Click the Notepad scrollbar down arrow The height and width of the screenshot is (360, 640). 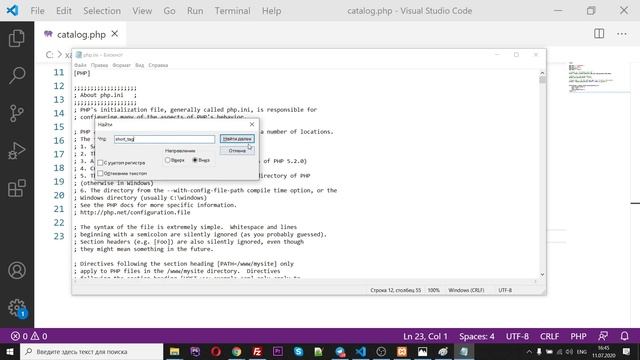click(542, 274)
